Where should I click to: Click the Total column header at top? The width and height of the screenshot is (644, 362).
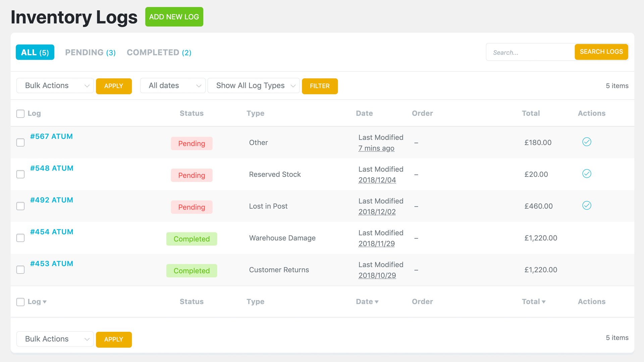point(531,113)
